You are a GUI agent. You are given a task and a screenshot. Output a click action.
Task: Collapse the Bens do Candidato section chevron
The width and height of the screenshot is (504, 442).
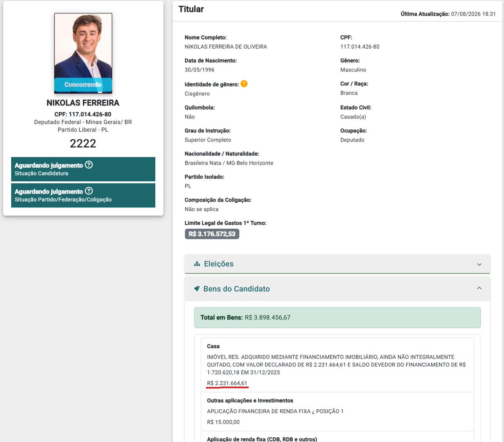coord(479,288)
